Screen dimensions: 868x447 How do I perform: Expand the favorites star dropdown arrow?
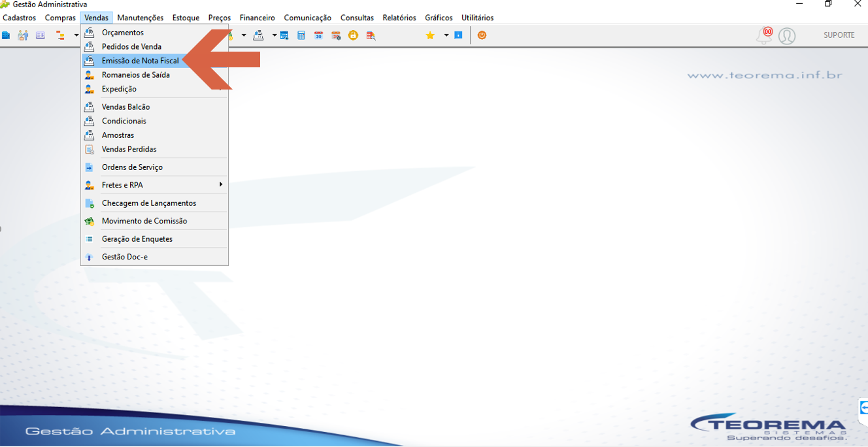pos(446,35)
